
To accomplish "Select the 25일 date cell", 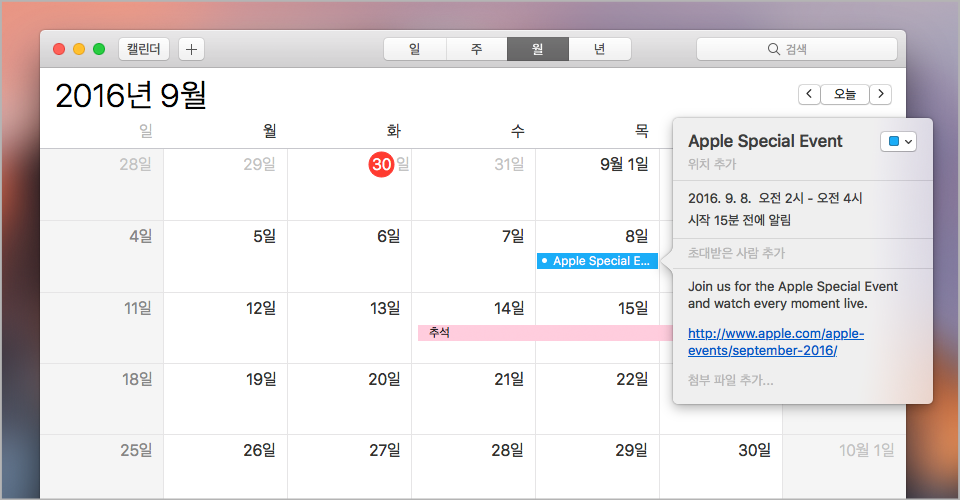I will [x=102, y=467].
